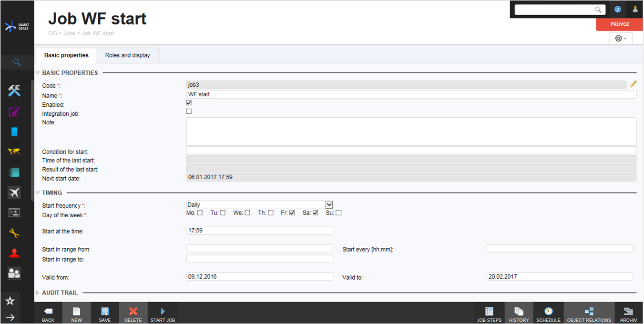
Task: Open the blue book sidebar icon
Action: 14,132
